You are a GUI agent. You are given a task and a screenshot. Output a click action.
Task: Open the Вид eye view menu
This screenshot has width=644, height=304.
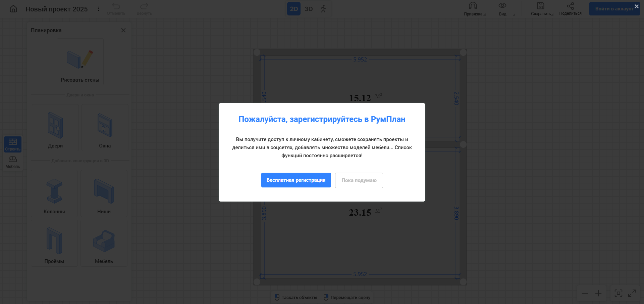[502, 9]
